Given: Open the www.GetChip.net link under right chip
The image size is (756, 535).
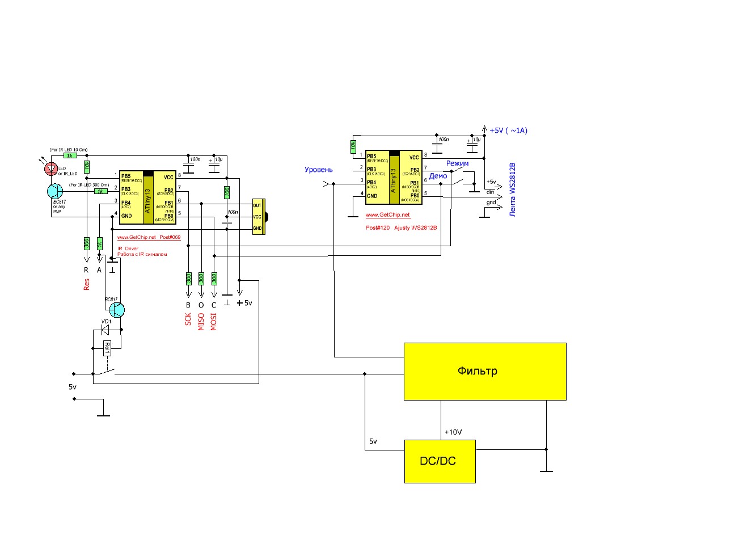Looking at the screenshot, I should pyautogui.click(x=387, y=216).
